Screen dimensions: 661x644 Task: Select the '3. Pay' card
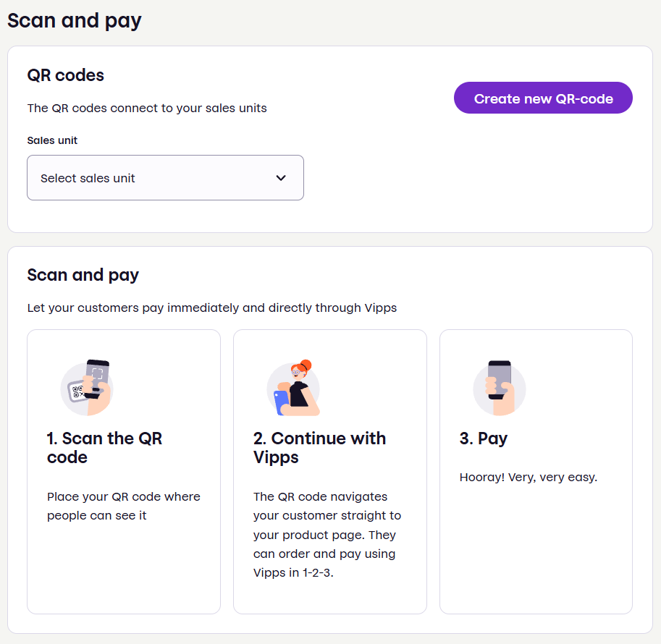point(536,470)
